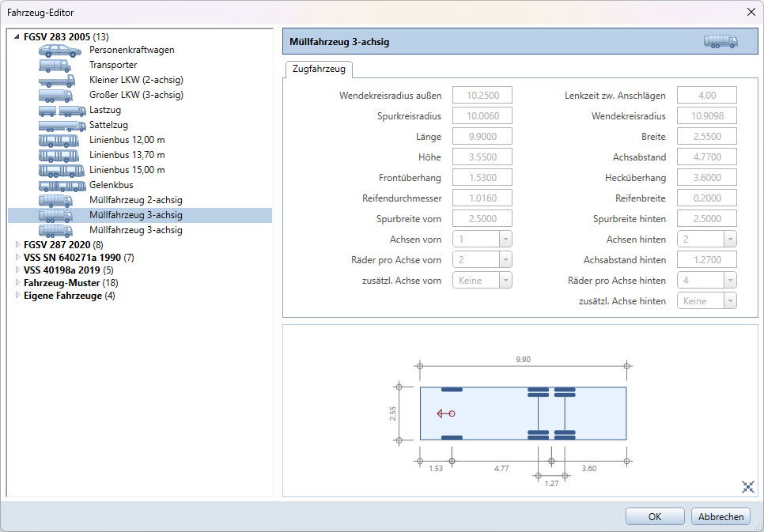Screen dimensions: 764x532
Task: Focus the Breite input field
Action: point(707,137)
